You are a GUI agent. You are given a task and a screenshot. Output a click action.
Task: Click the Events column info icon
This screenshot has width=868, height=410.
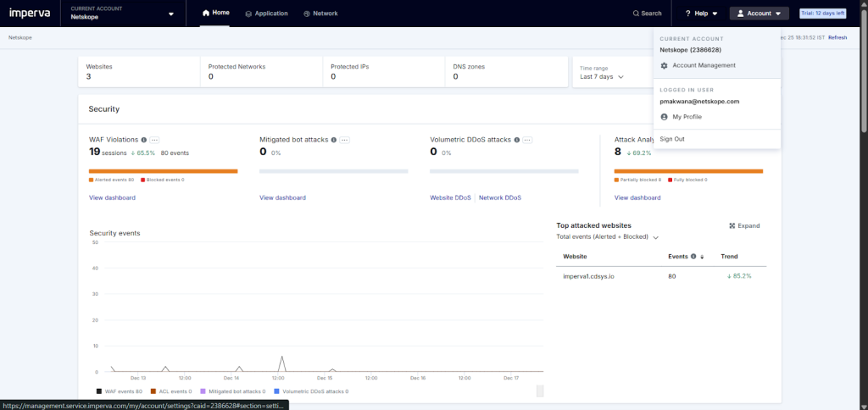pyautogui.click(x=693, y=257)
